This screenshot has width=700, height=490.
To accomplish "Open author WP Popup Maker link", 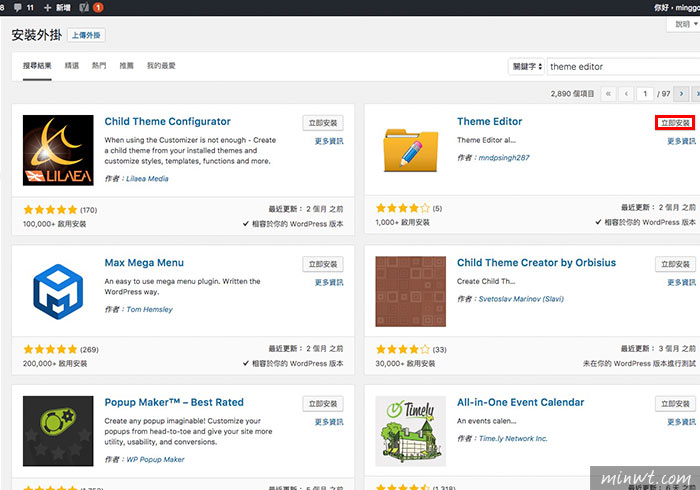I will 155,459.
